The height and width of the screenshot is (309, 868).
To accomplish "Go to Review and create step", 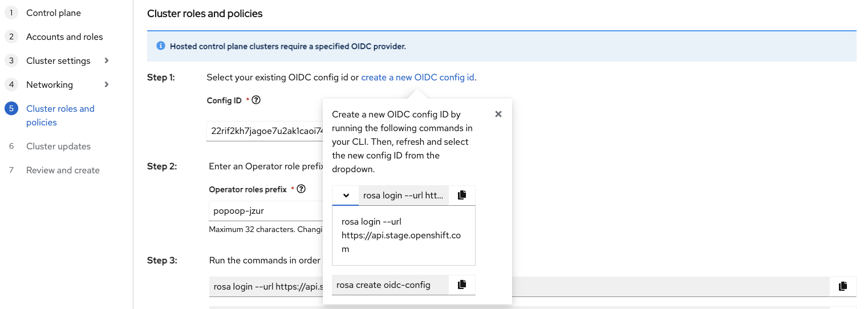I will (63, 170).
